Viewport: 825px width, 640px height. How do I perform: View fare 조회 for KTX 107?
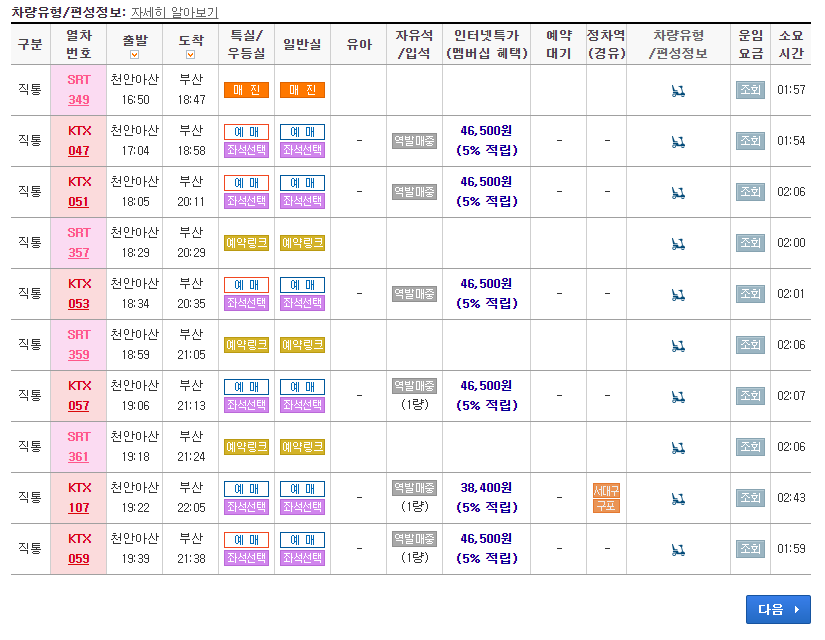(x=750, y=498)
